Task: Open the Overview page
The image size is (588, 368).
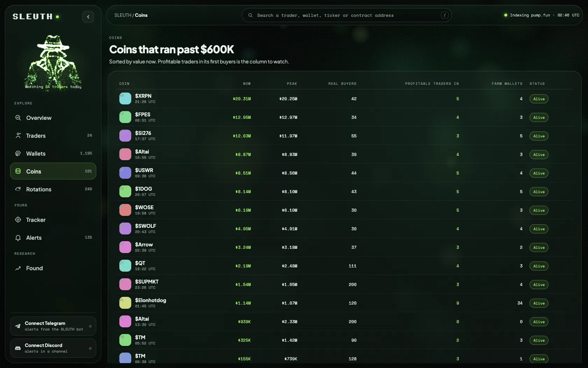Action: pyautogui.click(x=53, y=118)
